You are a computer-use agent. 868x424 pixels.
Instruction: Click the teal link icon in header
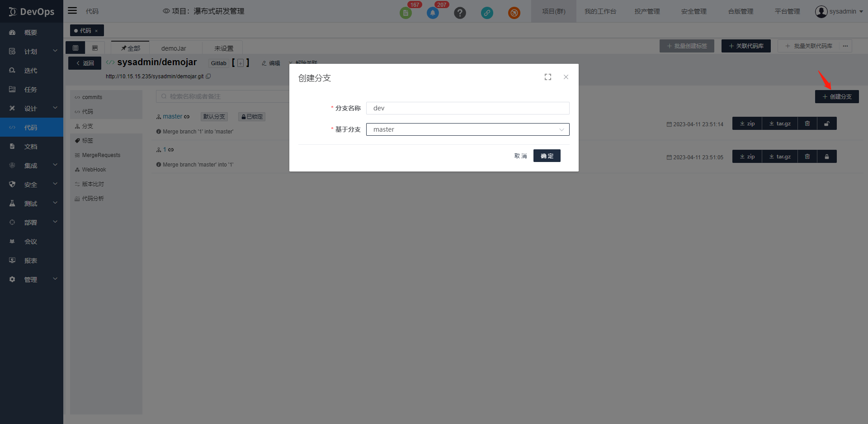[487, 13]
